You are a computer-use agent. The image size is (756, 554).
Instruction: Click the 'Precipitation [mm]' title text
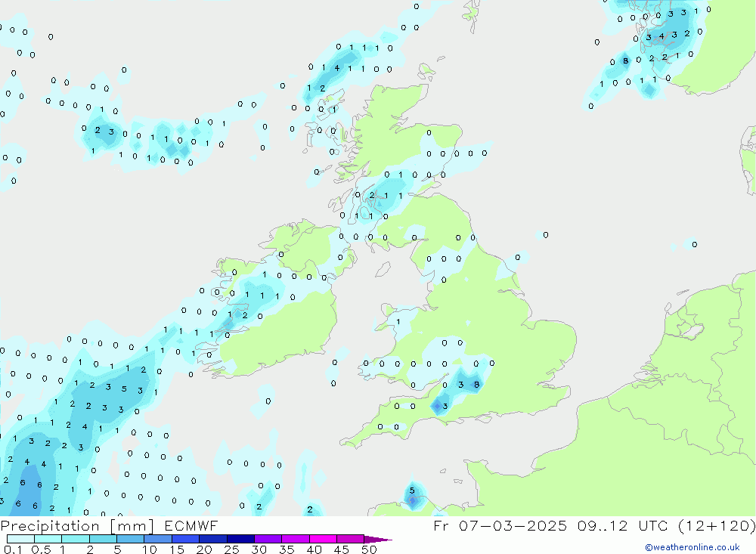pyautogui.click(x=77, y=526)
